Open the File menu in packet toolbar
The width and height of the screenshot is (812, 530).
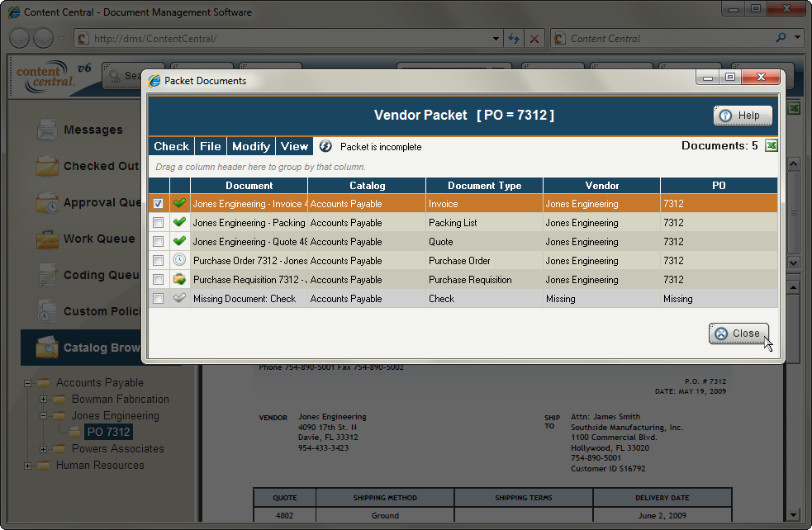coord(211,146)
